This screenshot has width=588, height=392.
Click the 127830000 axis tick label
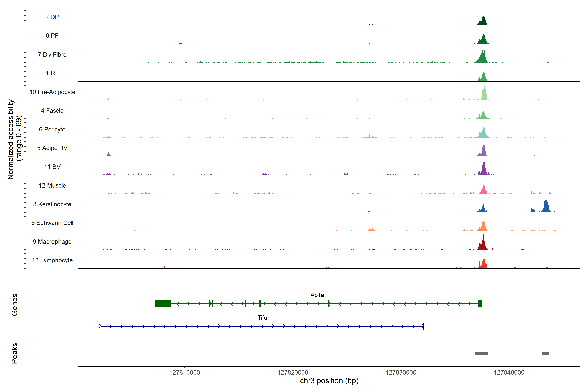pyautogui.click(x=401, y=373)
